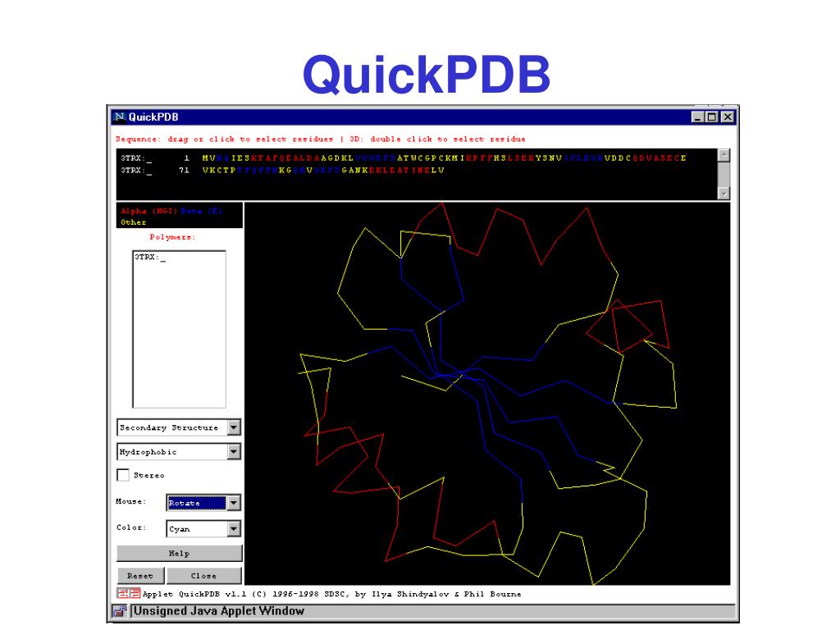840x630 pixels.
Task: Select polymer 3TRX:_ in the Polymers list
Action: (x=150, y=257)
